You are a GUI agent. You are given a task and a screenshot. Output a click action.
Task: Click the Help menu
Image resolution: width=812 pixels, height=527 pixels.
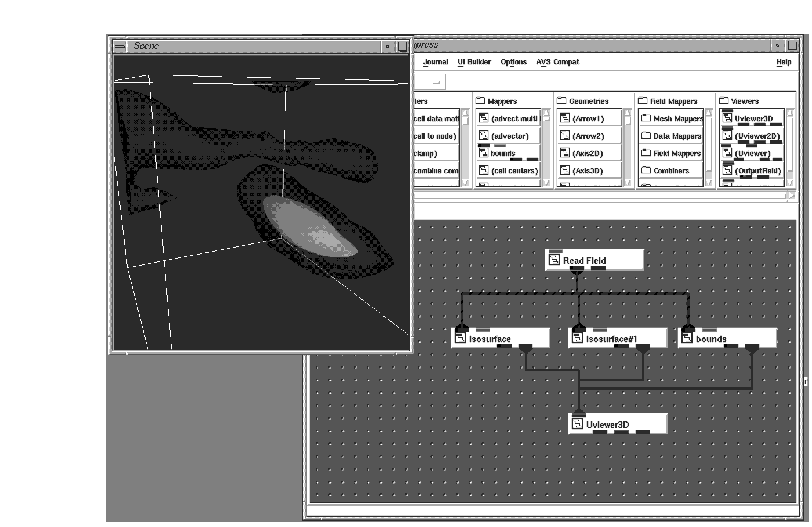pyautogui.click(x=784, y=62)
